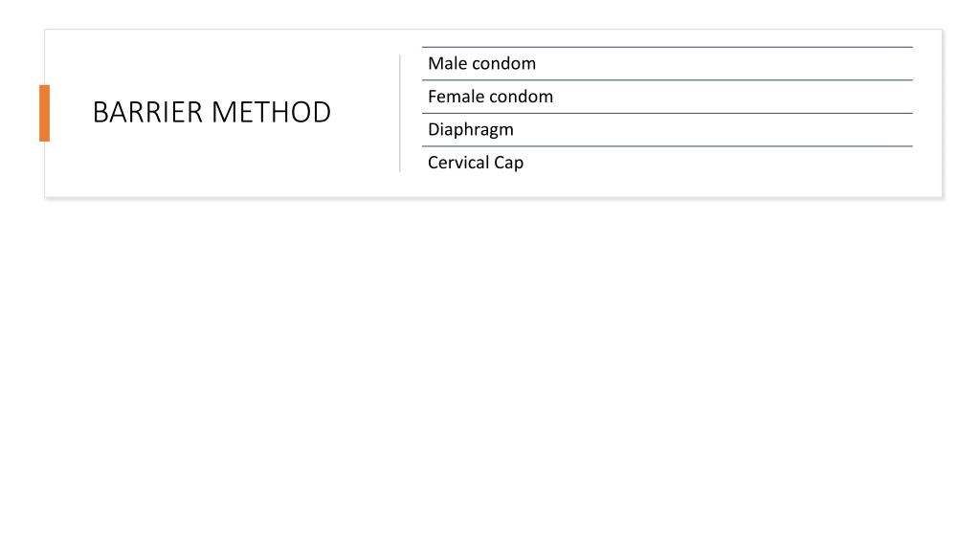Click the vertical divider line between title and list
This screenshot has height=551, width=980.
tap(400, 113)
